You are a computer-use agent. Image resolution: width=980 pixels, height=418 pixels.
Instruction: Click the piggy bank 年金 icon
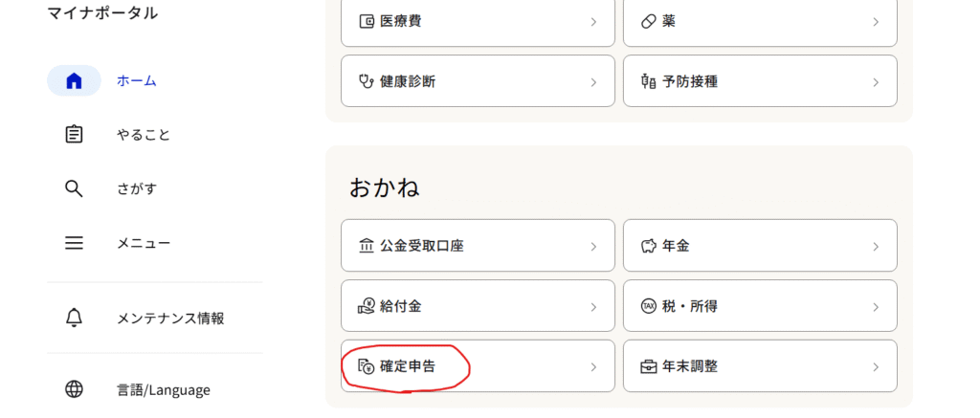[x=648, y=246]
